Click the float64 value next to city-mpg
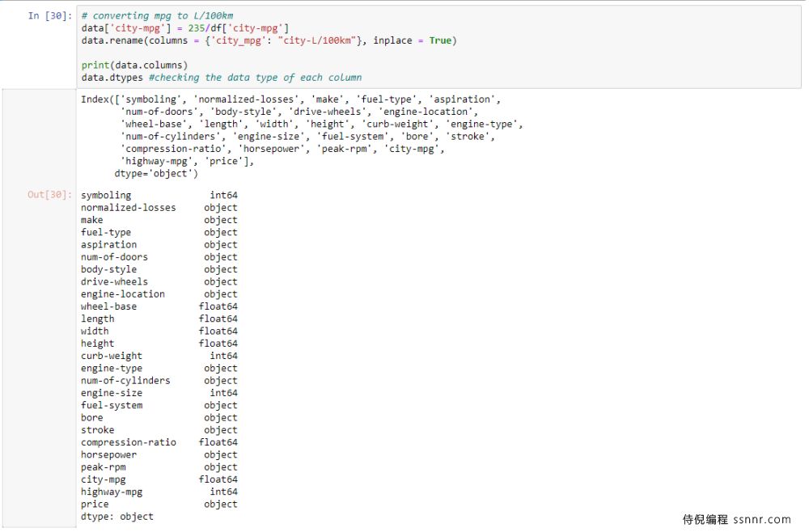 (218, 480)
